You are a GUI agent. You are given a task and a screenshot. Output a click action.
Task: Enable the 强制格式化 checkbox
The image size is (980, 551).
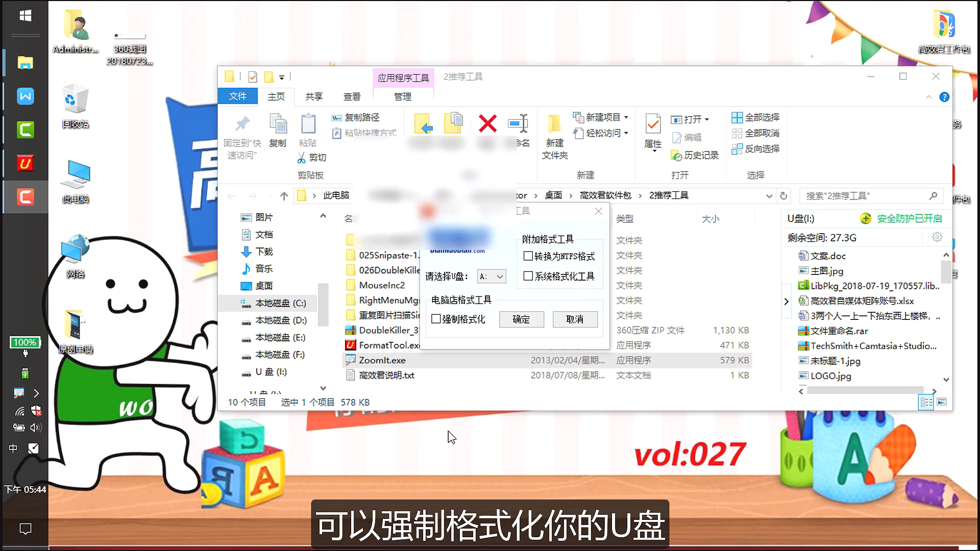436,319
